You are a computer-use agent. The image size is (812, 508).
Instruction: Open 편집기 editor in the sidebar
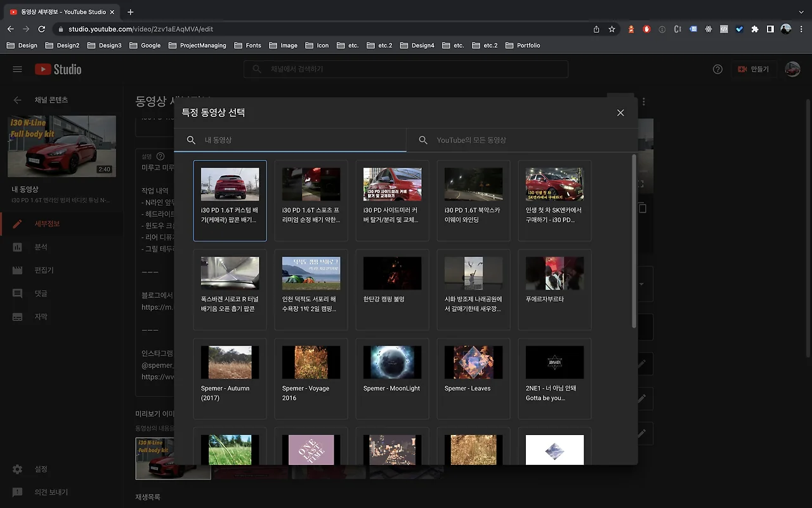pos(44,270)
